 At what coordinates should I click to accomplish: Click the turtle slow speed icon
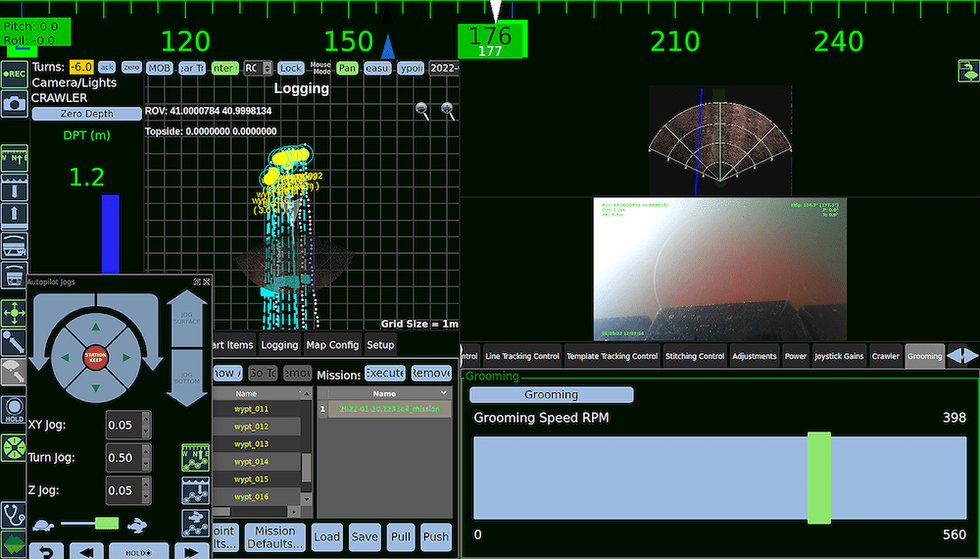click(x=43, y=525)
